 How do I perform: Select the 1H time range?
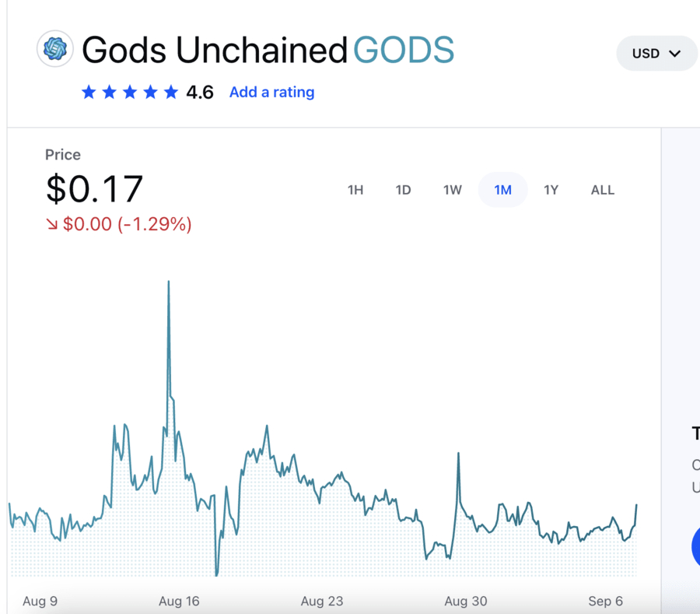click(x=355, y=190)
